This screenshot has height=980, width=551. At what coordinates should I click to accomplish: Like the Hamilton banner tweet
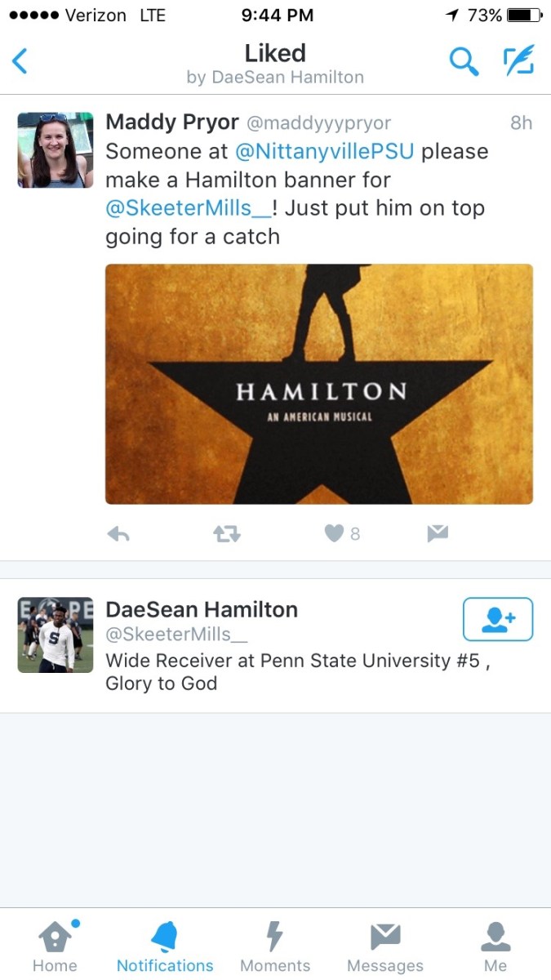tap(335, 534)
